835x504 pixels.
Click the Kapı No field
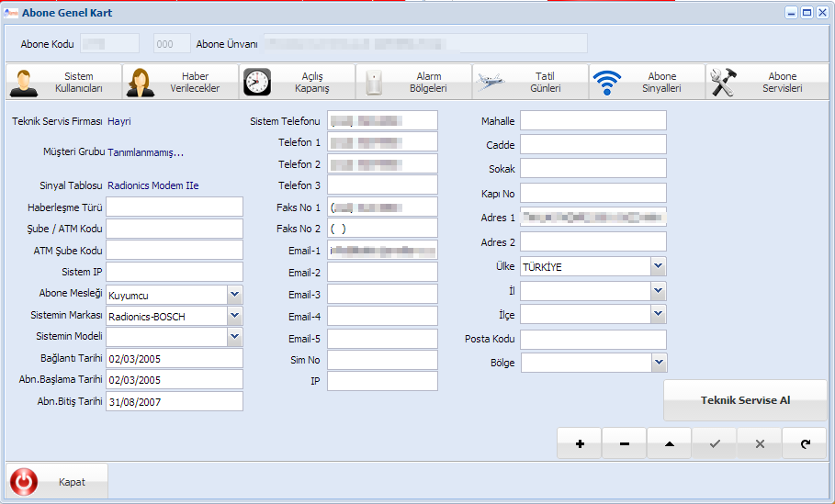[593, 193]
